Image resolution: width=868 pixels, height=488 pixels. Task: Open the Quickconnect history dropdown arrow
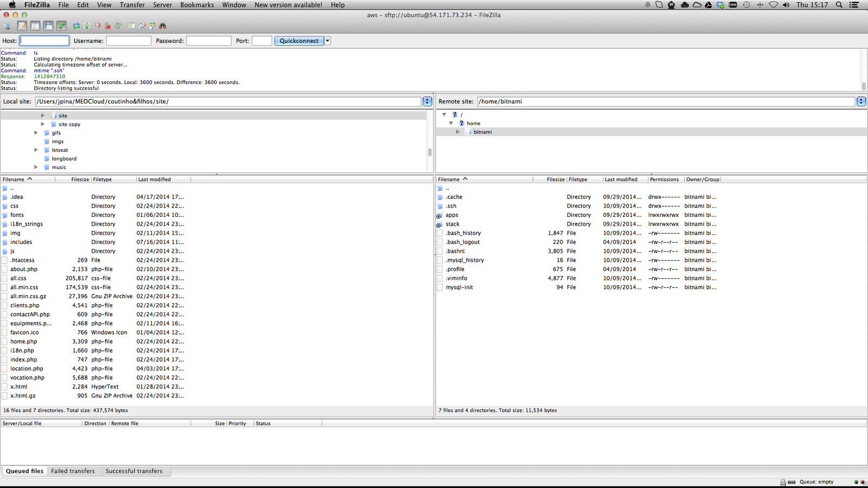point(328,41)
